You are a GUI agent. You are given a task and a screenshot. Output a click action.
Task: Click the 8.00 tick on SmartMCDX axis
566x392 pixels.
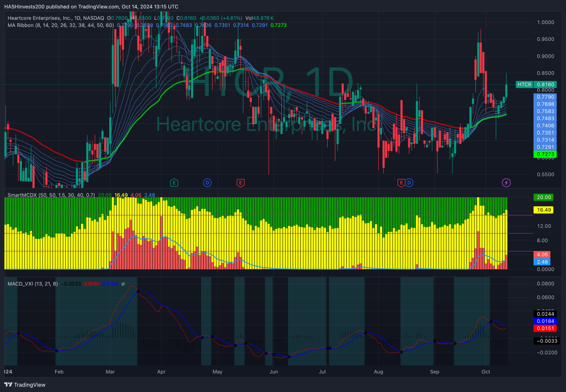[542, 240]
